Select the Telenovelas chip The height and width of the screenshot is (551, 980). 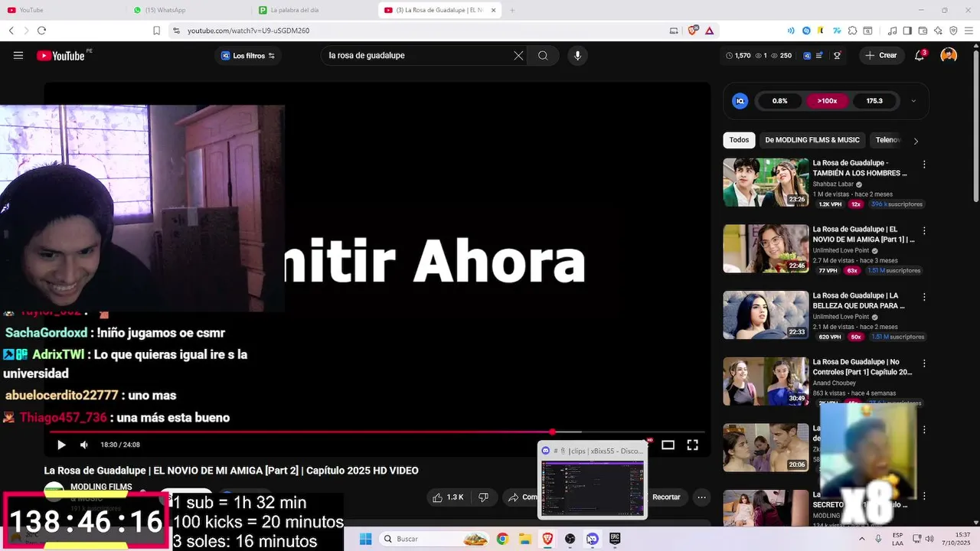pyautogui.click(x=888, y=140)
